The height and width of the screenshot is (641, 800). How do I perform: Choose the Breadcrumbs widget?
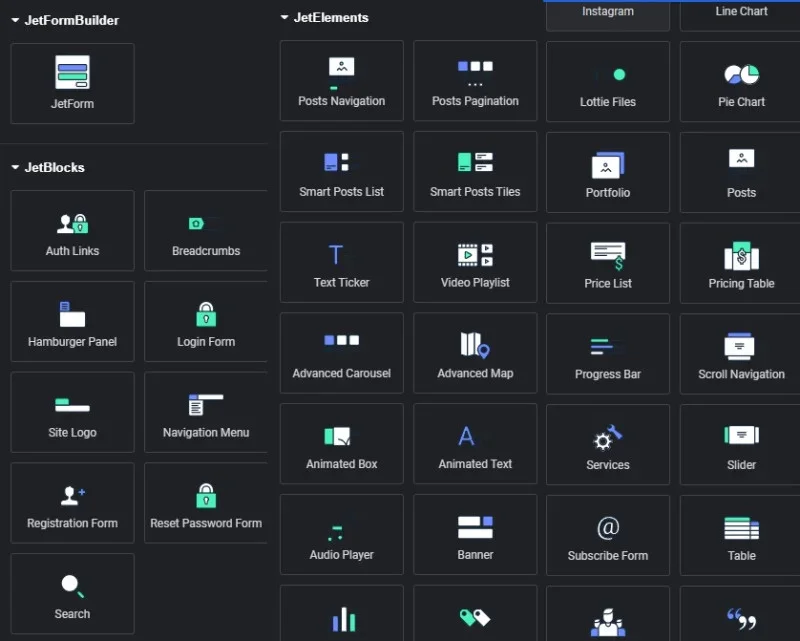[206, 231]
